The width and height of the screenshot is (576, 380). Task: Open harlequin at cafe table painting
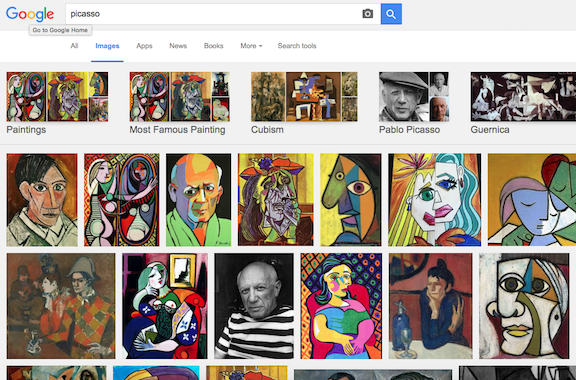tap(61, 306)
